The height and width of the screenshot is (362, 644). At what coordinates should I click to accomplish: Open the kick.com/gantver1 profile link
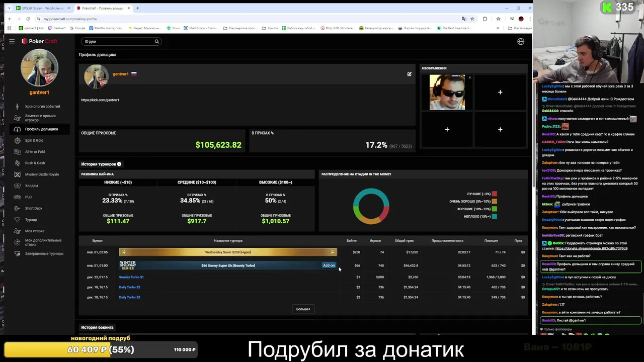point(100,100)
